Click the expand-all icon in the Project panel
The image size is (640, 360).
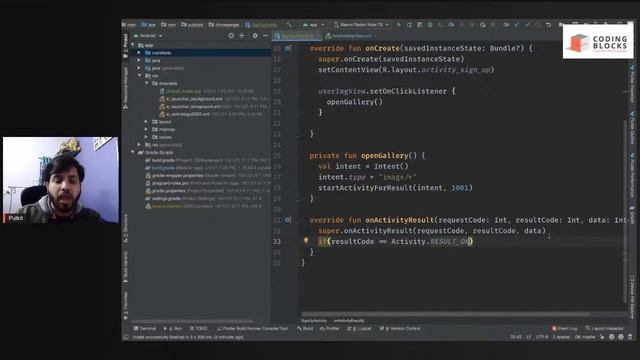242,36
